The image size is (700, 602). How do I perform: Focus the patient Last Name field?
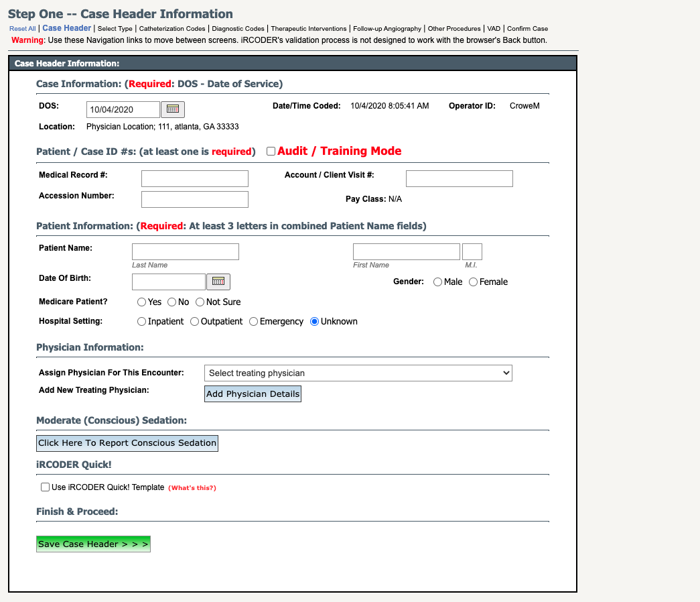186,251
